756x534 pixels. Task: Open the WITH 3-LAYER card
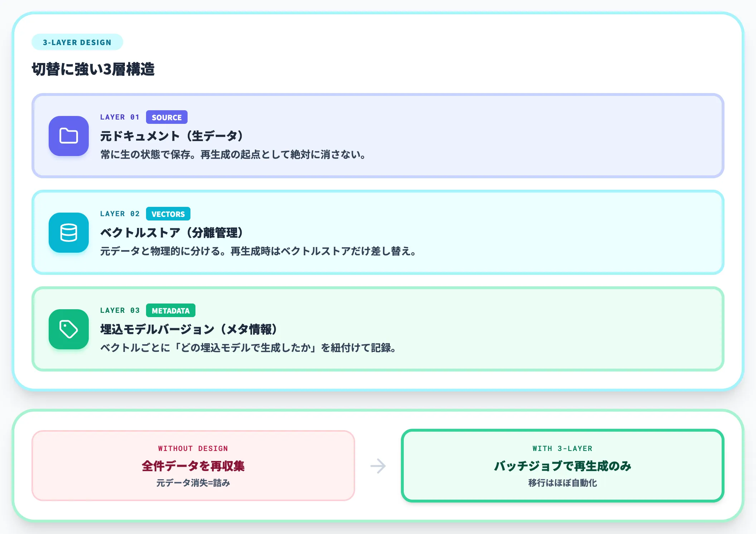tap(563, 466)
